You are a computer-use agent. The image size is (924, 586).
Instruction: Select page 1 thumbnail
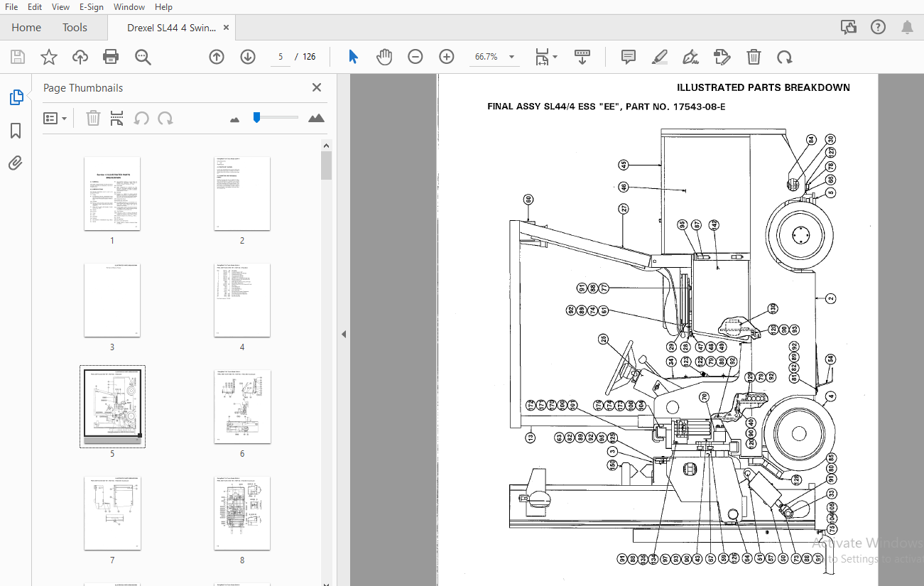(112, 194)
